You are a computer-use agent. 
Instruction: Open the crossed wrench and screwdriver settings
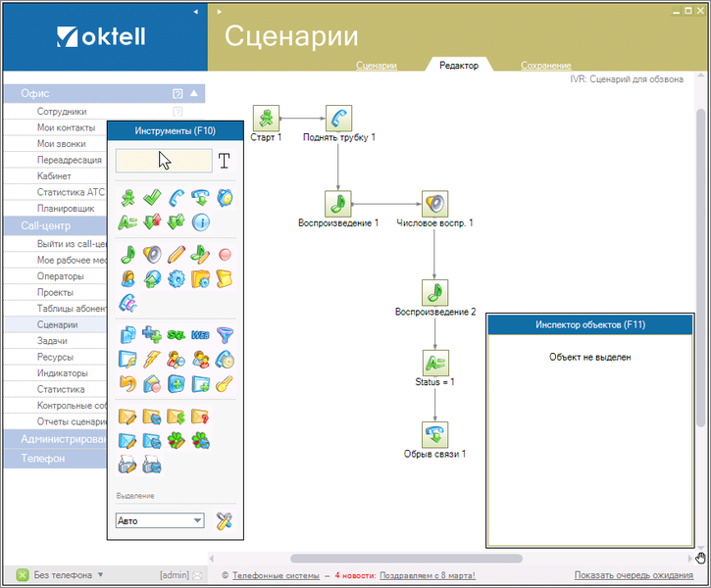coord(224,521)
